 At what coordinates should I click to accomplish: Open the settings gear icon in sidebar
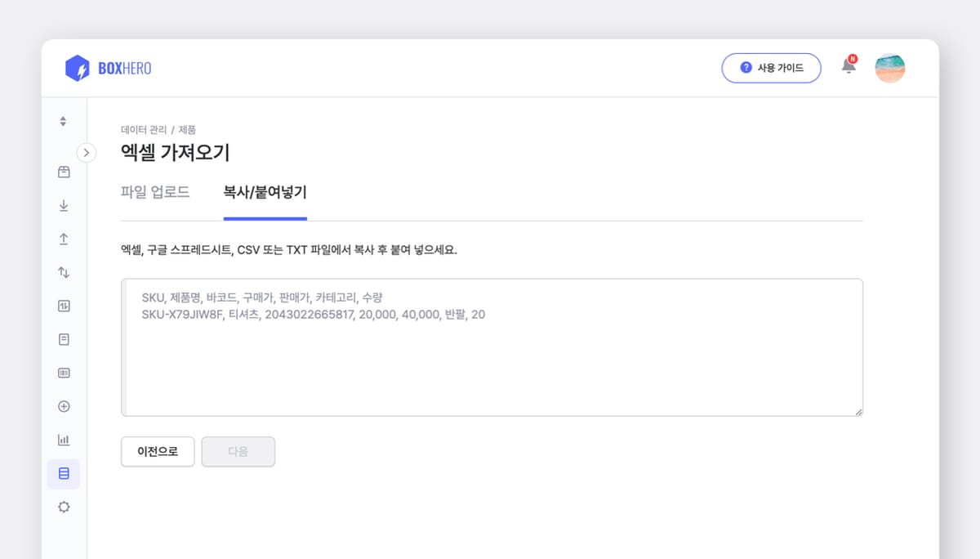pos(64,507)
